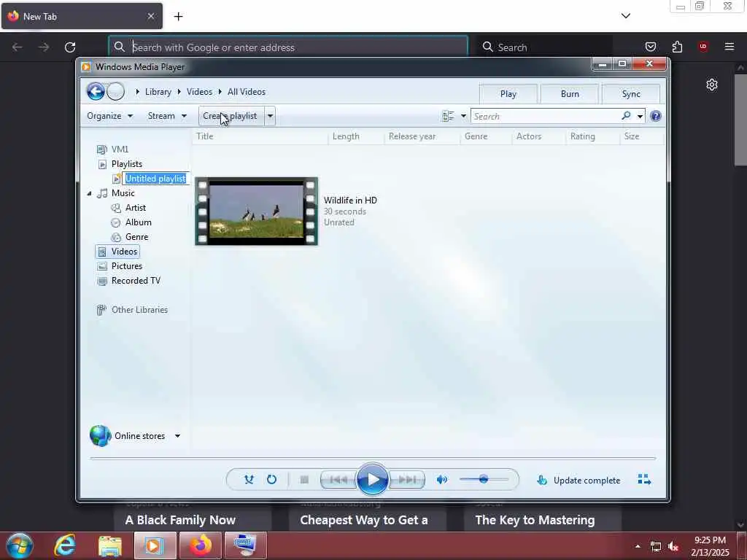Turn on repeat in Media Player
747x560 pixels.
tap(271, 480)
